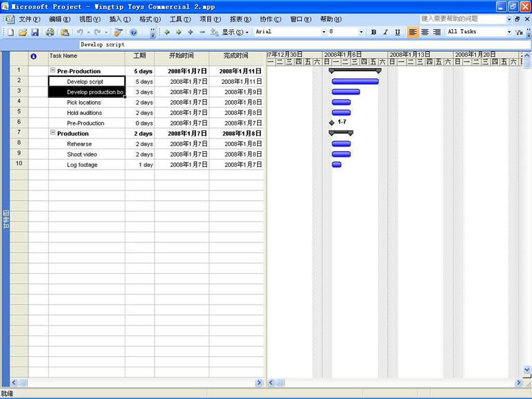Toggle Italic formatting
Viewport: 532px width, 399px height.
click(385, 33)
